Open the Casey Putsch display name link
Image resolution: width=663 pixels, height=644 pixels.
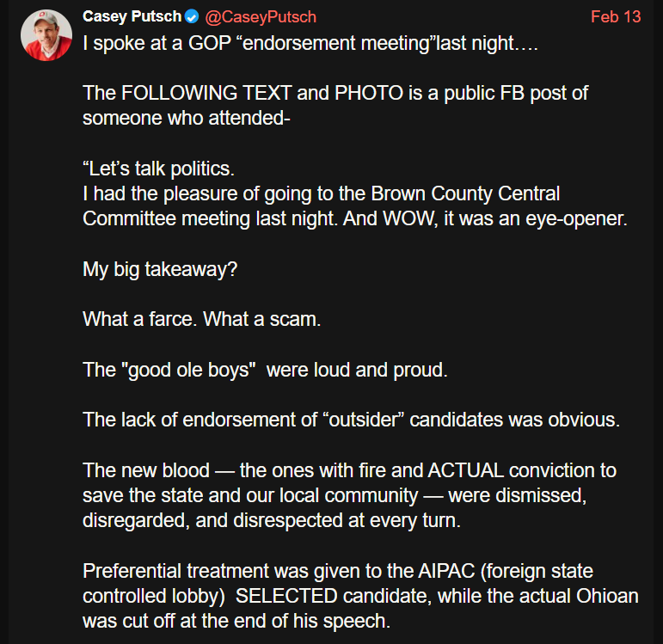tap(132, 17)
